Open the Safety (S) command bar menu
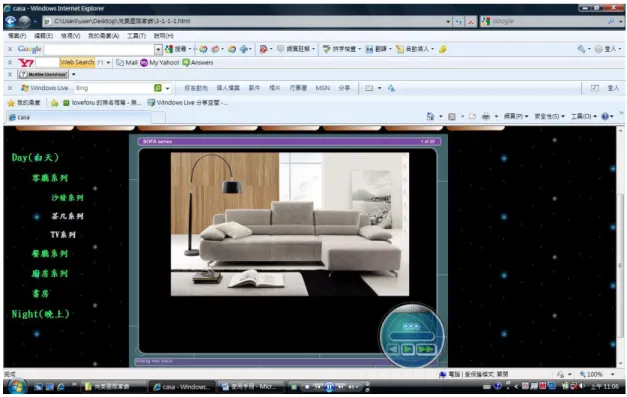627x397 pixels. click(x=549, y=116)
